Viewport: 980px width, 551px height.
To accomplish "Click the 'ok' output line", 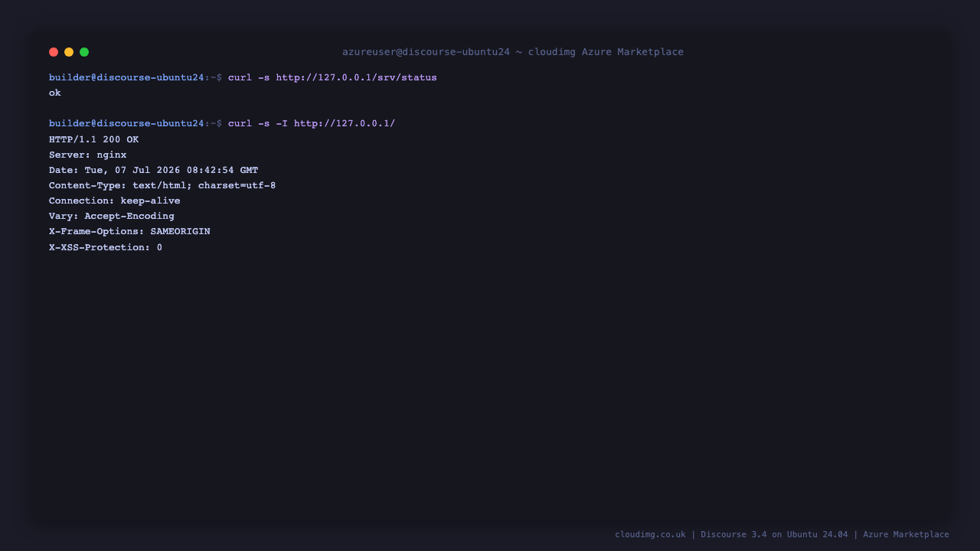I will pyautogui.click(x=55, y=93).
